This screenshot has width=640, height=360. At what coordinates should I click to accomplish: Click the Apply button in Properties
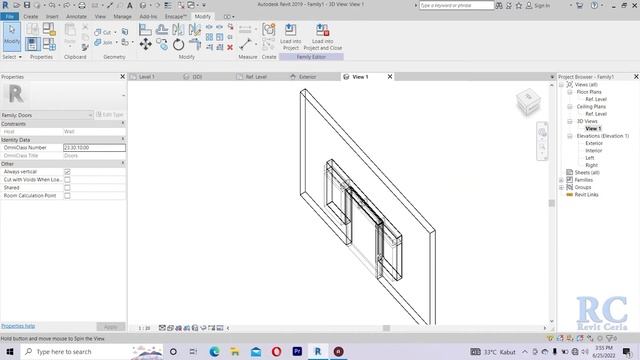click(111, 327)
